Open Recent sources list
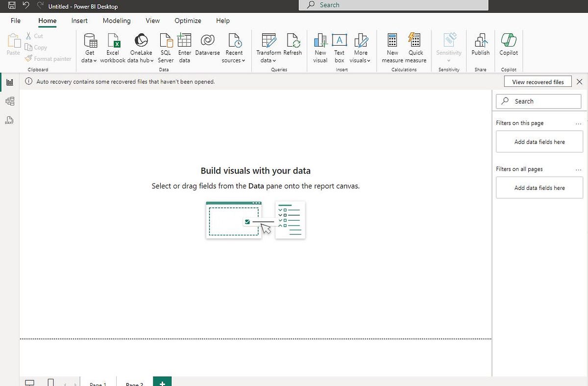 click(234, 49)
